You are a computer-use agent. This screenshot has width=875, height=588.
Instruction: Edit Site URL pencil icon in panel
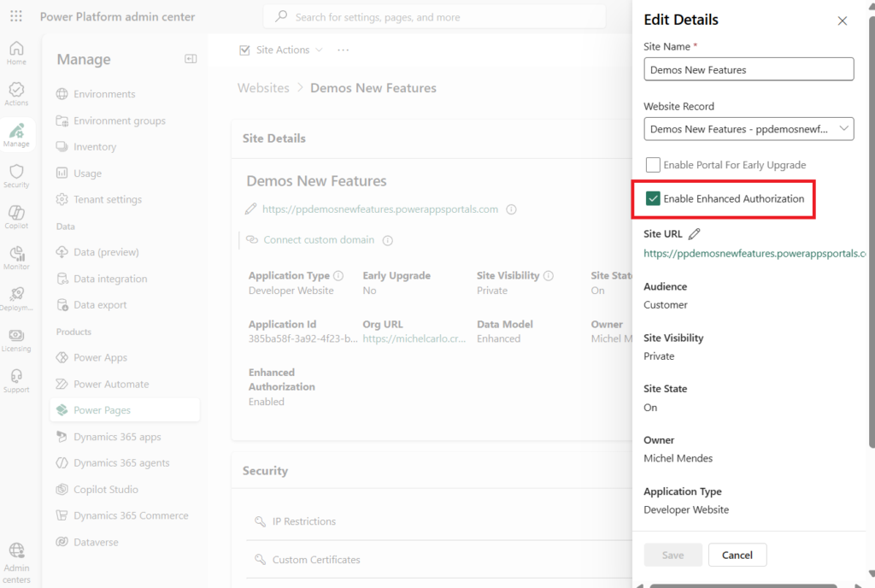pyautogui.click(x=694, y=234)
